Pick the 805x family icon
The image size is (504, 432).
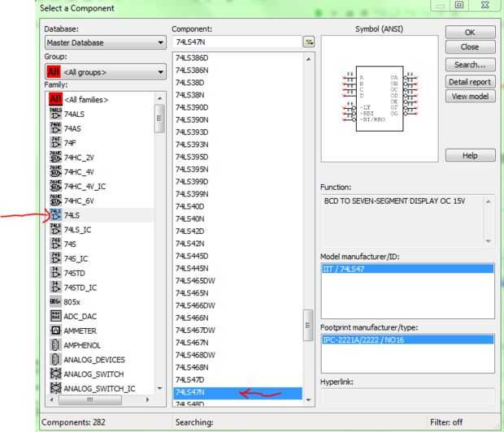tap(55, 301)
